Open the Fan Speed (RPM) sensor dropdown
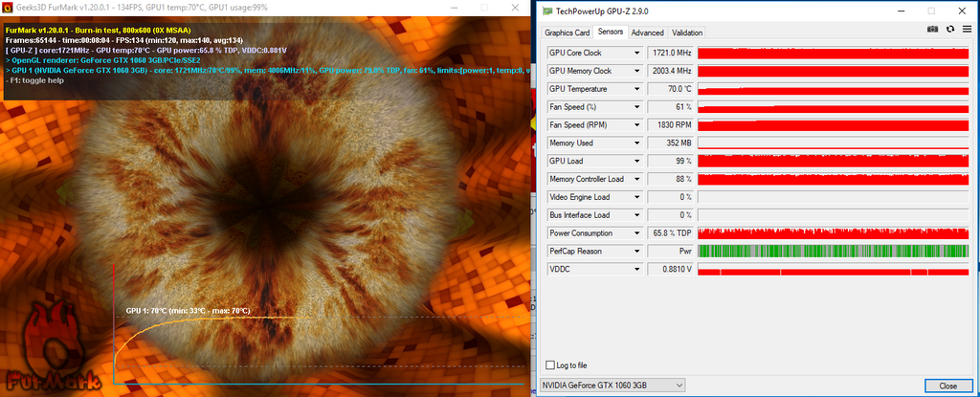 click(x=636, y=125)
